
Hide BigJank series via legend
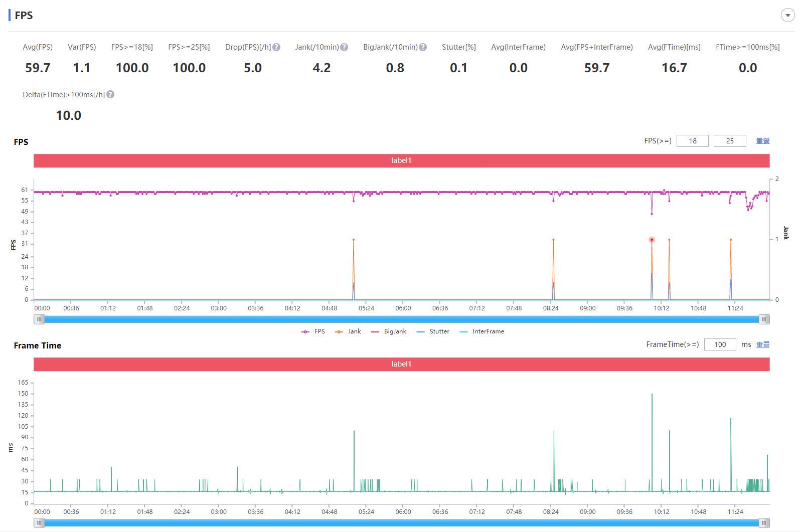pos(389,331)
